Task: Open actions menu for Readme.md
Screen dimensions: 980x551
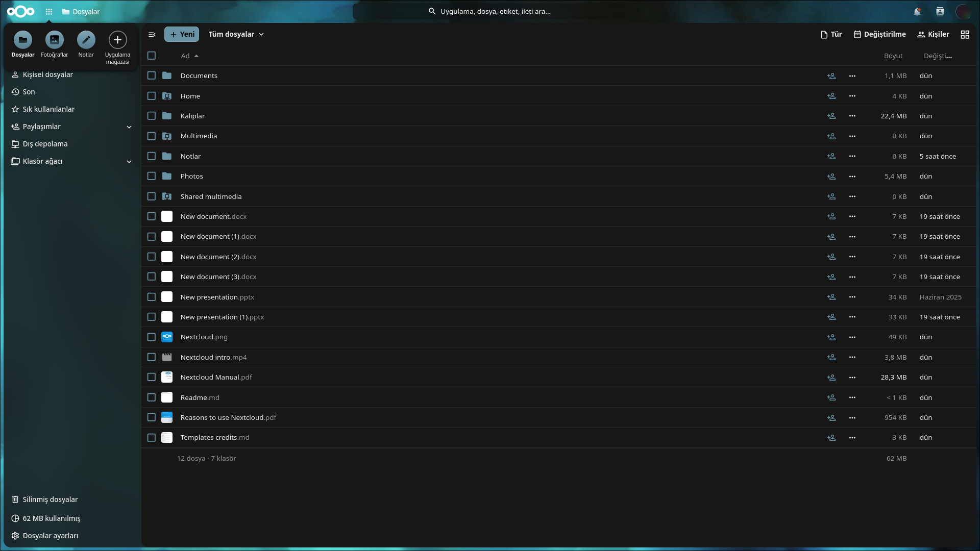Action: coord(852,397)
